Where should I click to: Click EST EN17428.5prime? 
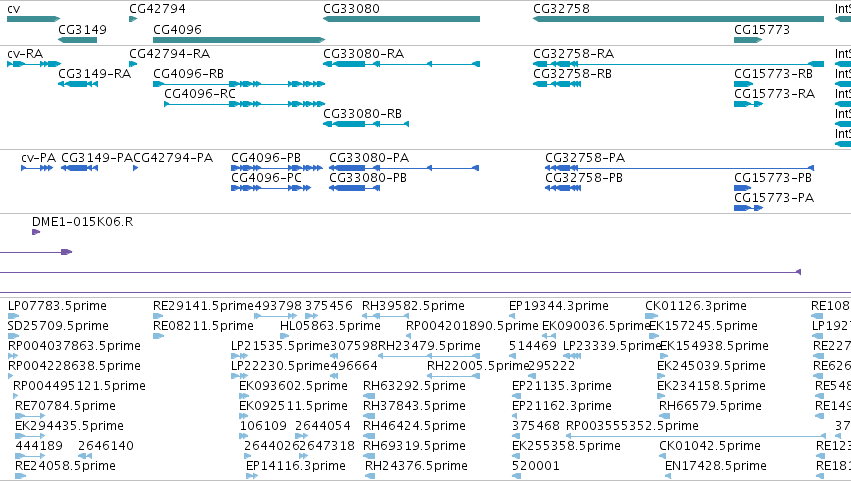(716, 466)
